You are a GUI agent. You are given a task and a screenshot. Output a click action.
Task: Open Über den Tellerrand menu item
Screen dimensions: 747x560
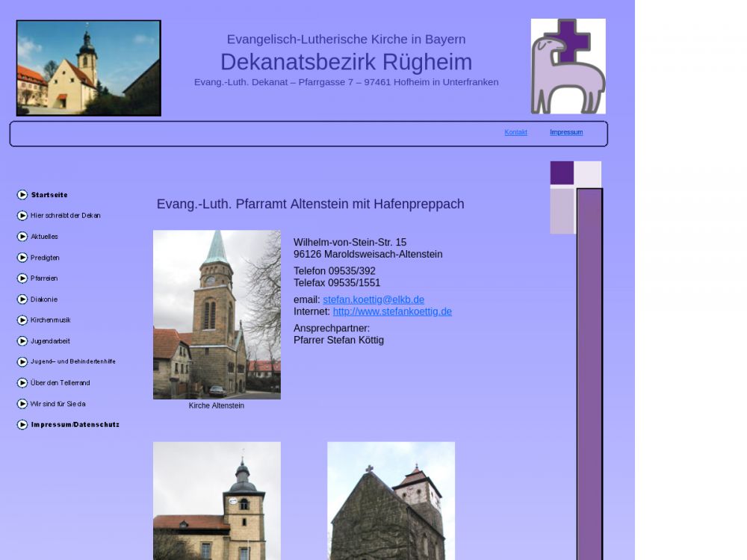61,383
